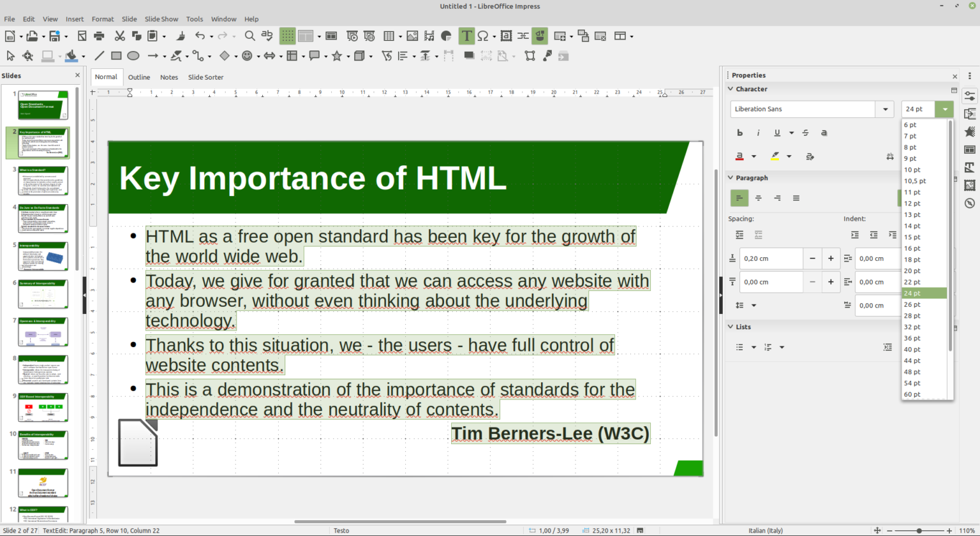Open the Liberation Sans font dropdown
Screen dimensions: 980x536
(x=885, y=108)
